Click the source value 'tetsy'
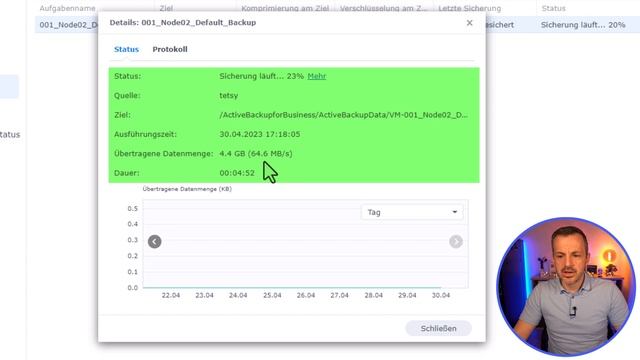The width and height of the screenshot is (640, 360). pyautogui.click(x=229, y=96)
